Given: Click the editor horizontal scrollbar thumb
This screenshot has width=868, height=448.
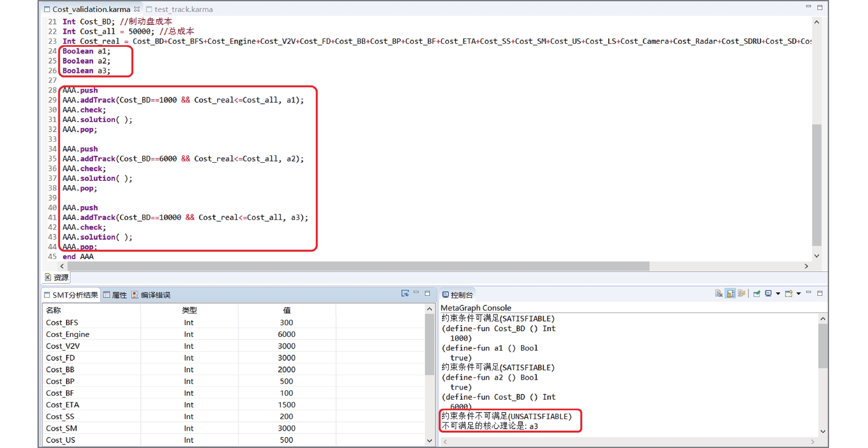Looking at the screenshot, I should tap(358, 266).
